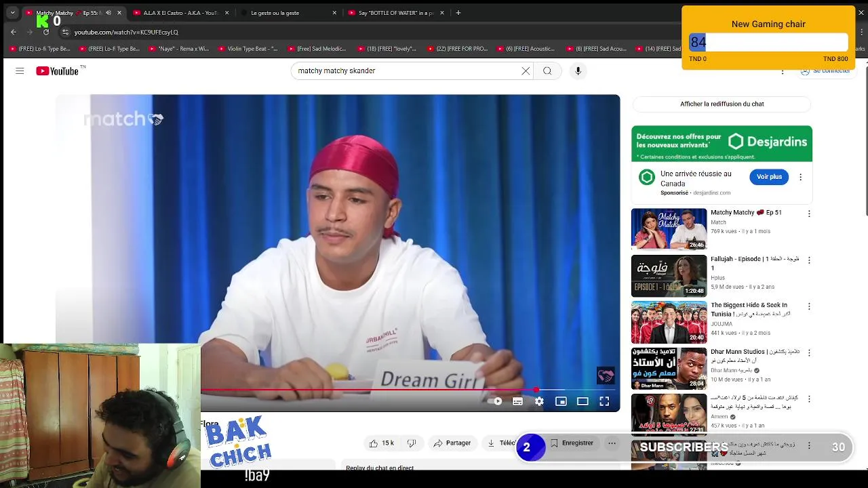Reload the current page
Viewport: 868px width, 488px height.
pos(45,32)
